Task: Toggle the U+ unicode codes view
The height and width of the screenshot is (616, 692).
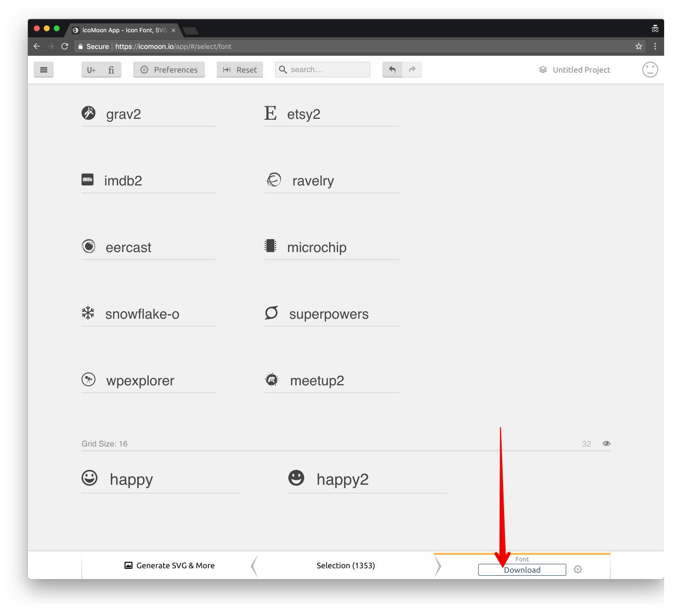Action: click(91, 70)
